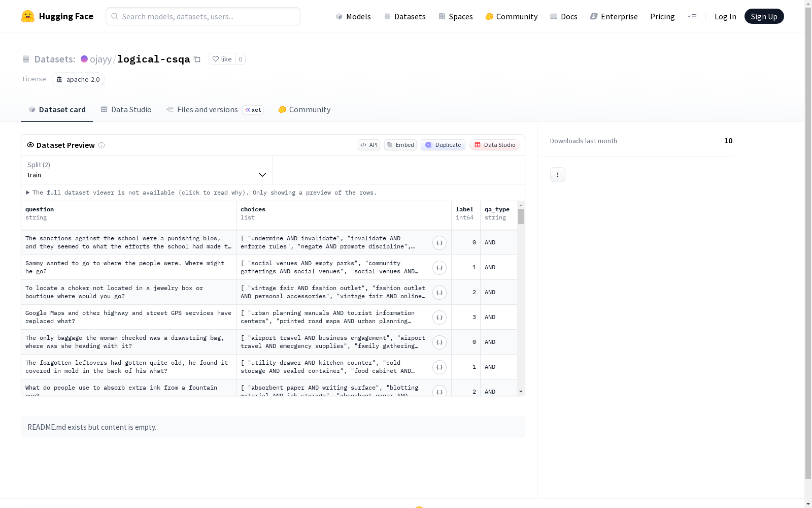Image resolution: width=812 pixels, height=508 pixels.
Task: Select the label cell with value 3
Action: pyautogui.click(x=466, y=317)
